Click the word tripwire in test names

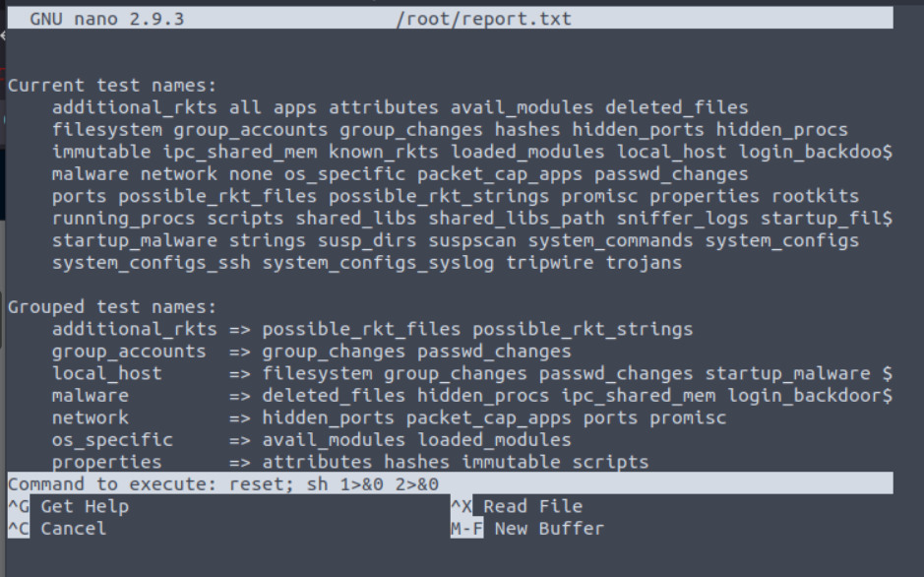(x=550, y=262)
